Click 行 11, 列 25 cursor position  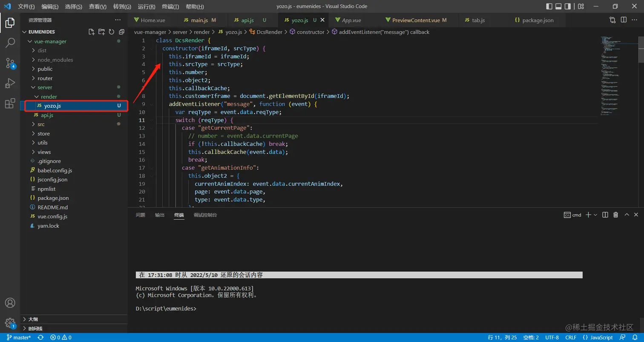tap(502, 338)
